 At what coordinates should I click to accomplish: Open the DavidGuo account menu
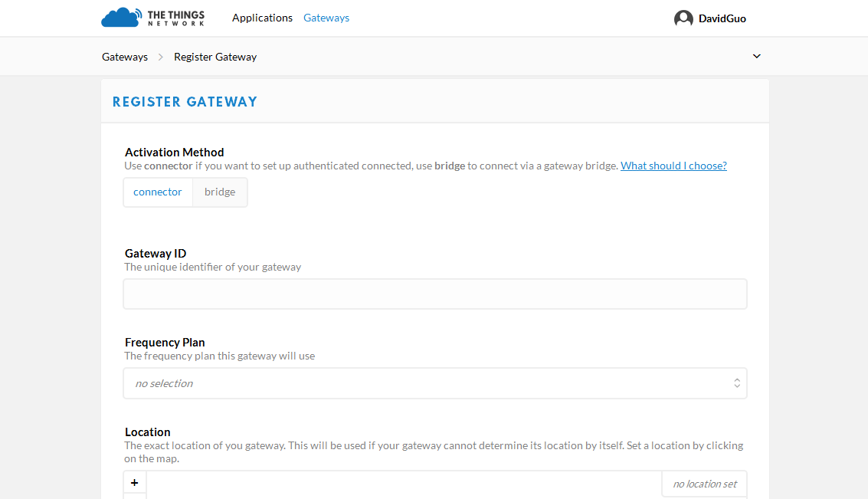click(x=722, y=18)
